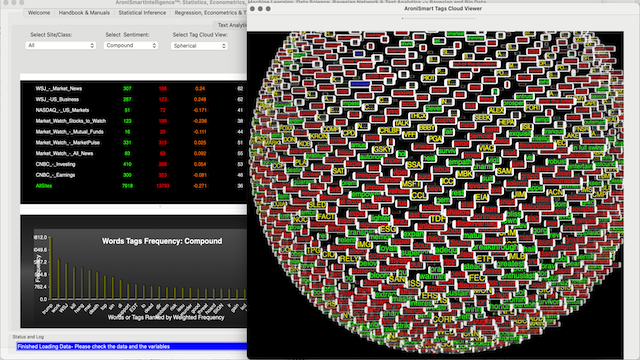Click the MLB tag in the cloud

517,256
